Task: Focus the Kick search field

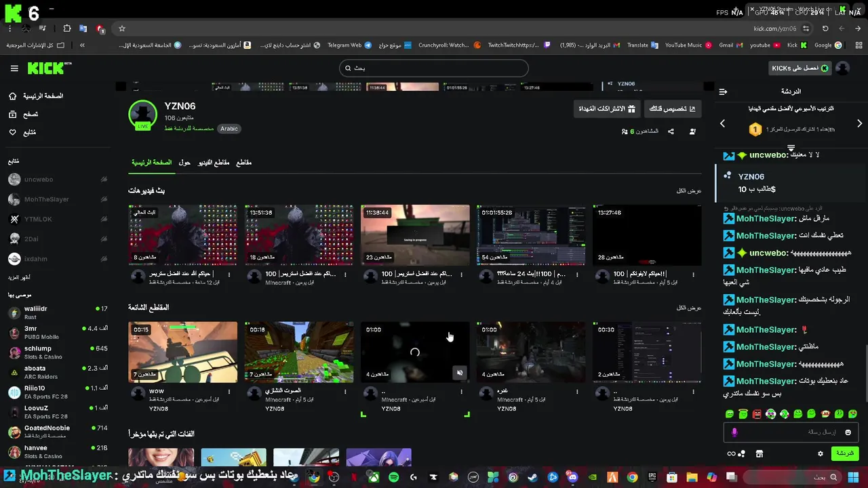Action: (x=434, y=68)
